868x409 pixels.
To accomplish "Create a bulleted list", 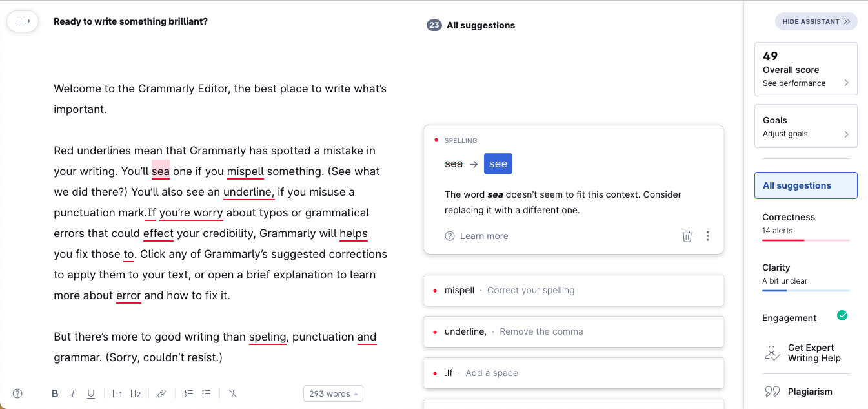I will point(207,393).
